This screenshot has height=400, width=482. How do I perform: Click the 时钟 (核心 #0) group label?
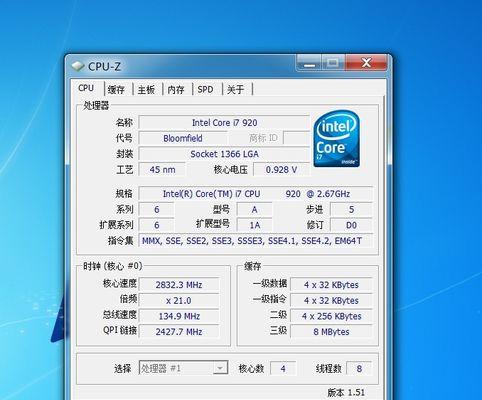coord(113,266)
